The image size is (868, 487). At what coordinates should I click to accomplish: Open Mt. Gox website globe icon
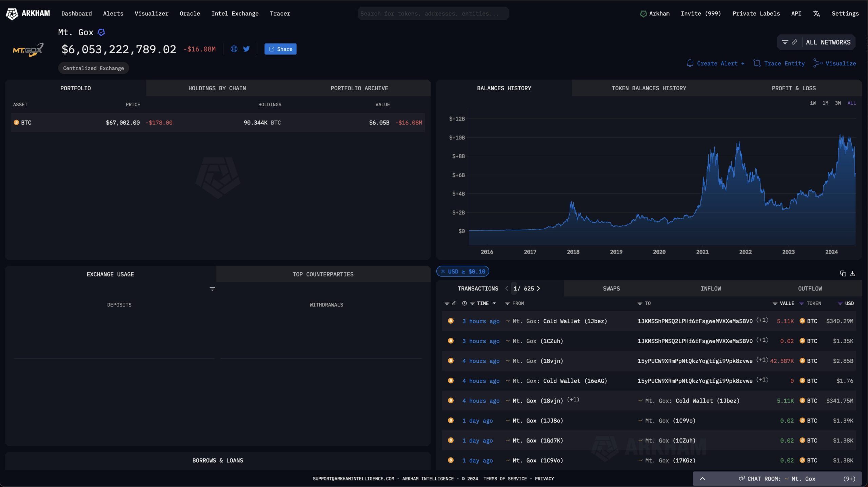(234, 49)
